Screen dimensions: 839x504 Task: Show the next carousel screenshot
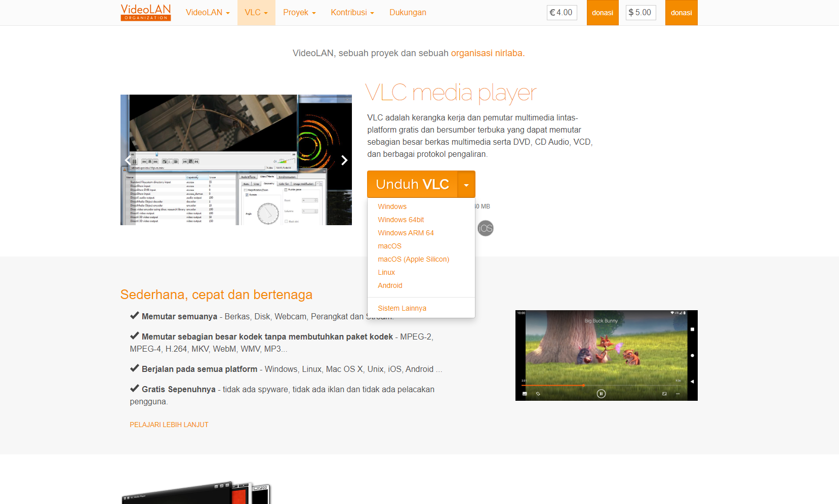344,160
